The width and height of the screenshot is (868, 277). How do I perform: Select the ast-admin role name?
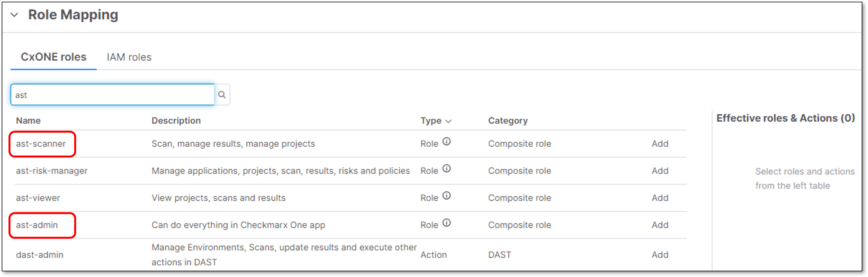pos(37,225)
